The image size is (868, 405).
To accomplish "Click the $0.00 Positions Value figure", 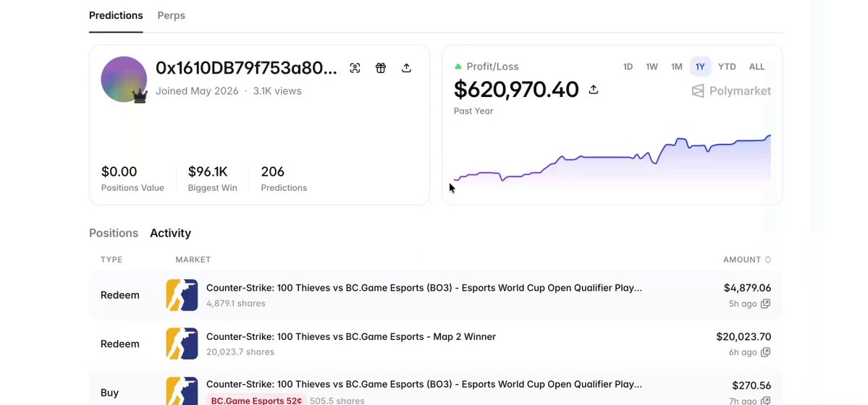I will click(x=119, y=171).
